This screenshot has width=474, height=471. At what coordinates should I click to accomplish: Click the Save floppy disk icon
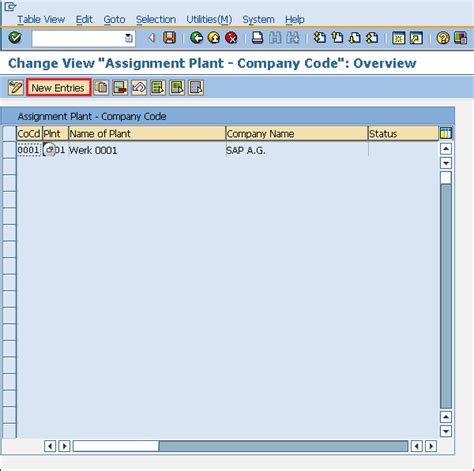coord(169,38)
